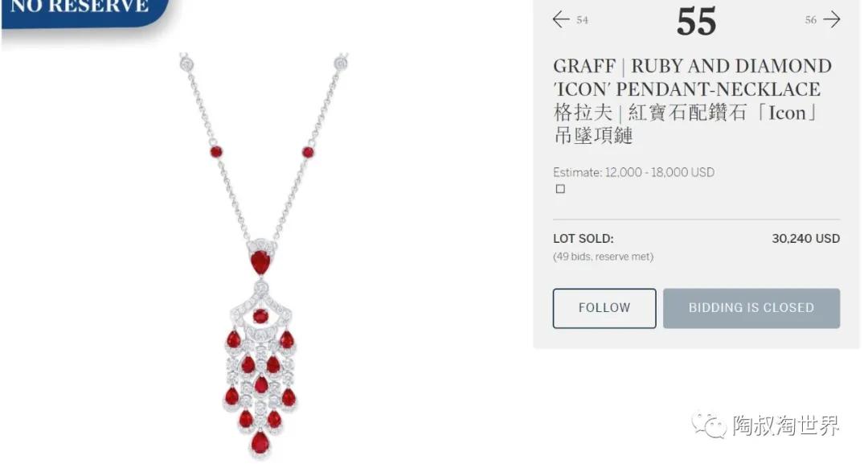
Task: Click the 30,240 USD sold price
Action: pyautogui.click(x=806, y=239)
